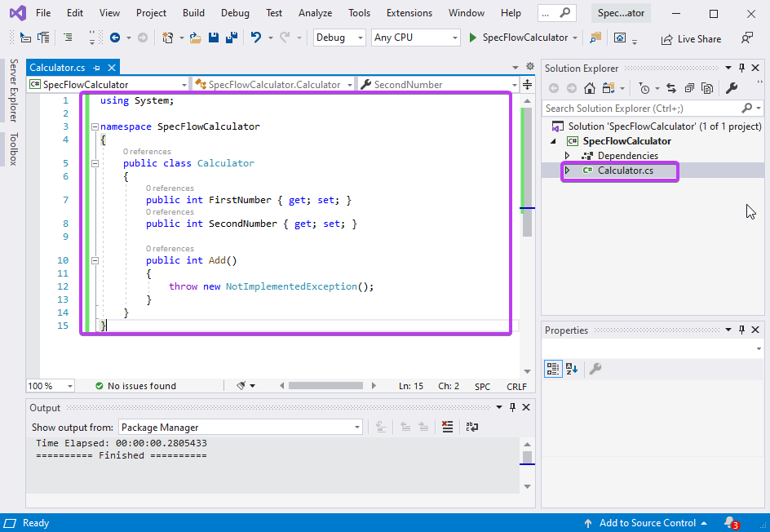Viewport: 770px width, 532px height.
Task: Collapse the Calculator class code block
Action: click(x=95, y=163)
